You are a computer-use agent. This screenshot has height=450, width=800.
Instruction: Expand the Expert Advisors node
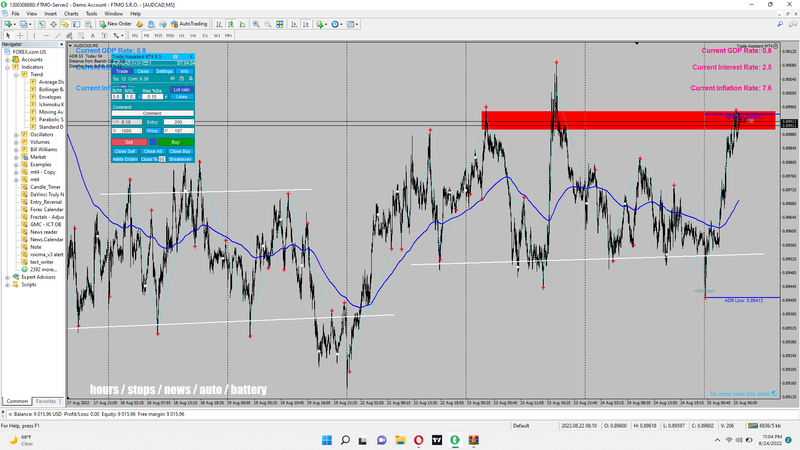(8, 277)
